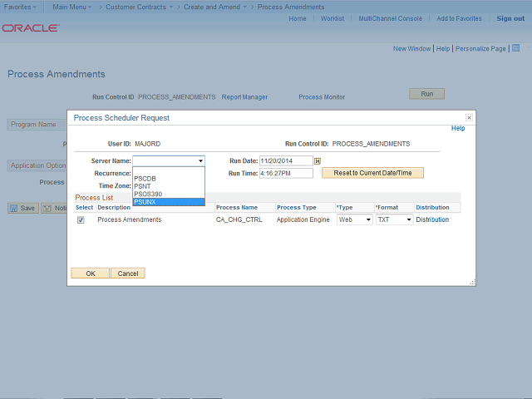Open the Main Menu dropdown

[72, 7]
